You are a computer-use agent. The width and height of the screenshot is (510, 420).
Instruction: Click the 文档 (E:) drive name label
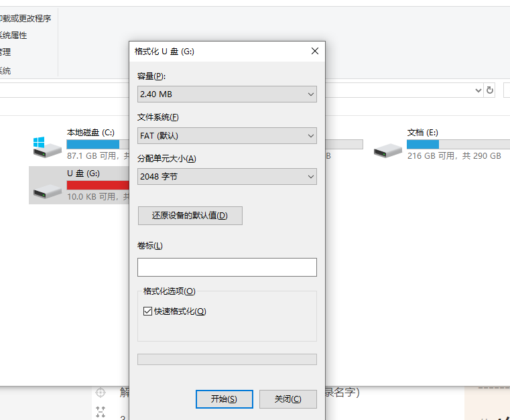(422, 133)
